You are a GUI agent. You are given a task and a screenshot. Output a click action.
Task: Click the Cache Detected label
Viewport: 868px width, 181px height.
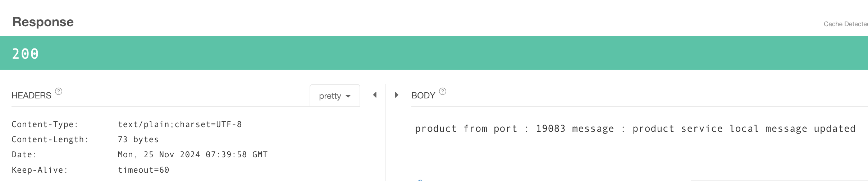click(846, 24)
